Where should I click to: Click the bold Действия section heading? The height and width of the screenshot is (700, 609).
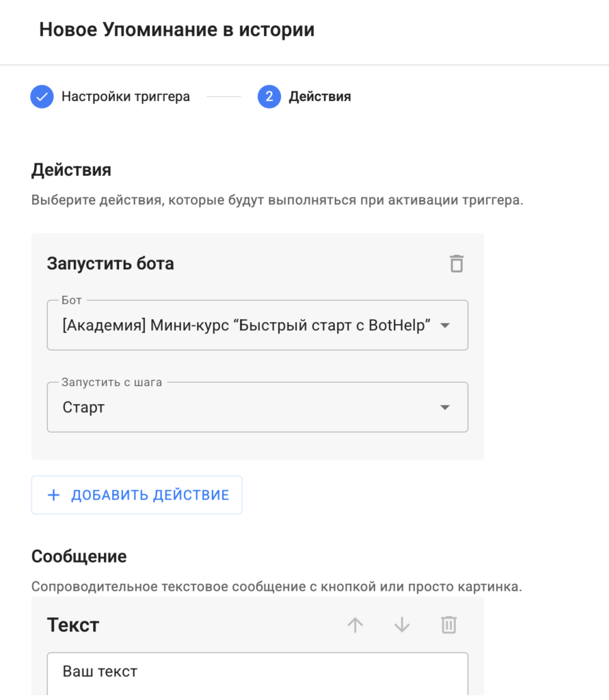[x=71, y=170]
